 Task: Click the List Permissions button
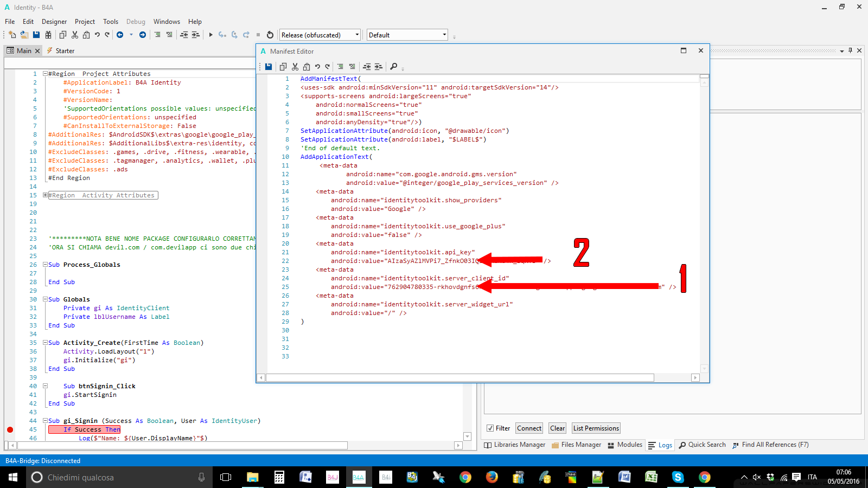coord(596,428)
